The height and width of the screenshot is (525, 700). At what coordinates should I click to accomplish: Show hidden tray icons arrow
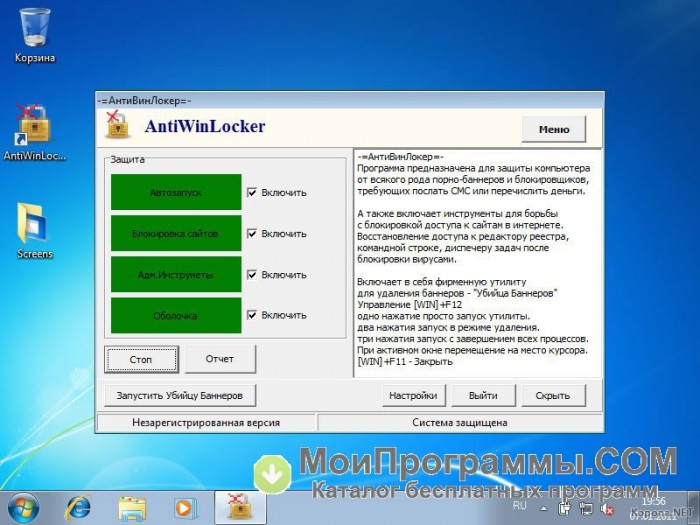coord(544,508)
